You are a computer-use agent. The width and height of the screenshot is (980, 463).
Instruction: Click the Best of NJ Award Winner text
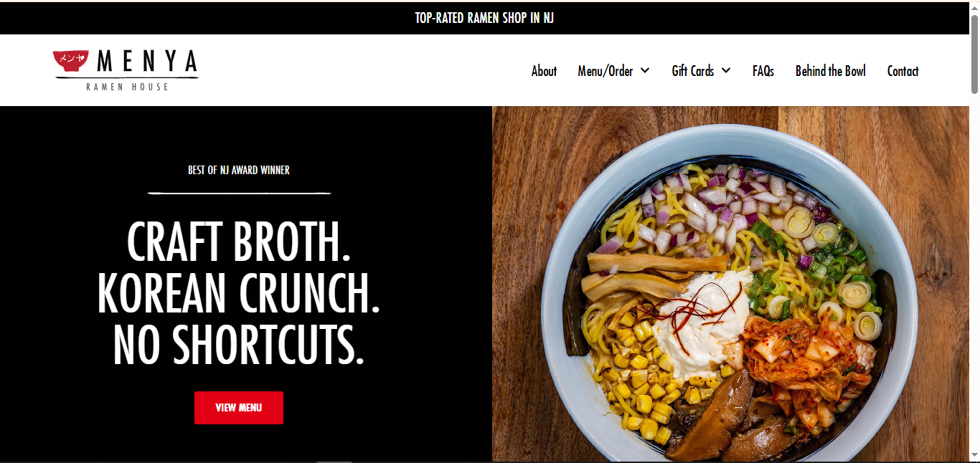(x=239, y=170)
